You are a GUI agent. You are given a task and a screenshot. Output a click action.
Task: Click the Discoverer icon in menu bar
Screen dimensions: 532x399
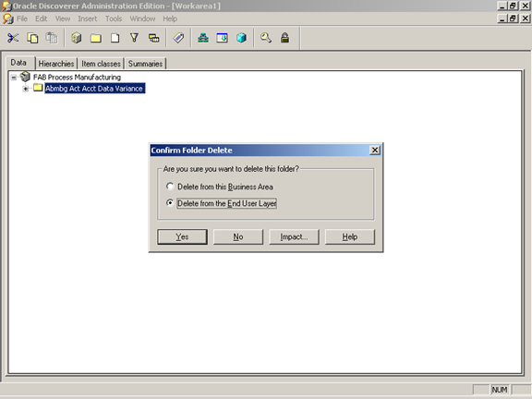7,18
